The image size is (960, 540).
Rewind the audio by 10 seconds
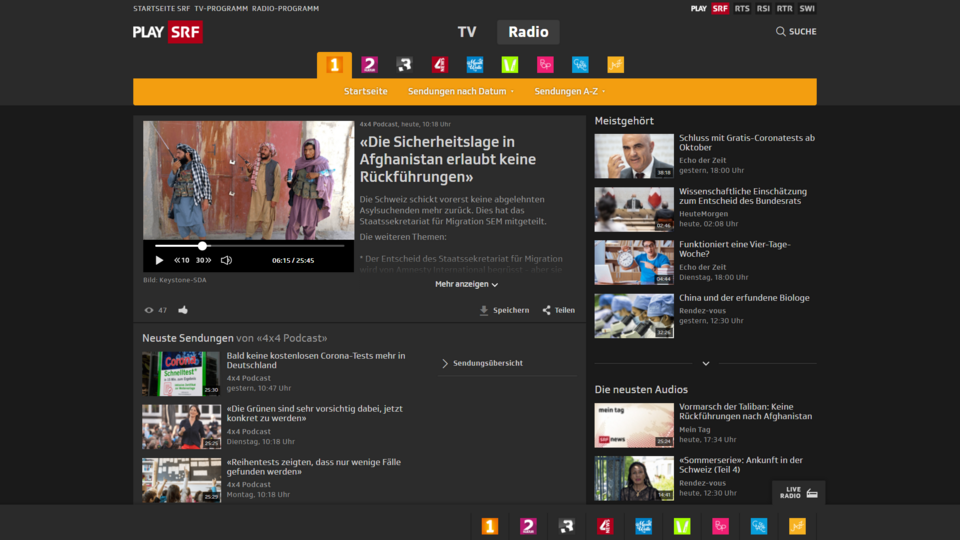pos(182,260)
